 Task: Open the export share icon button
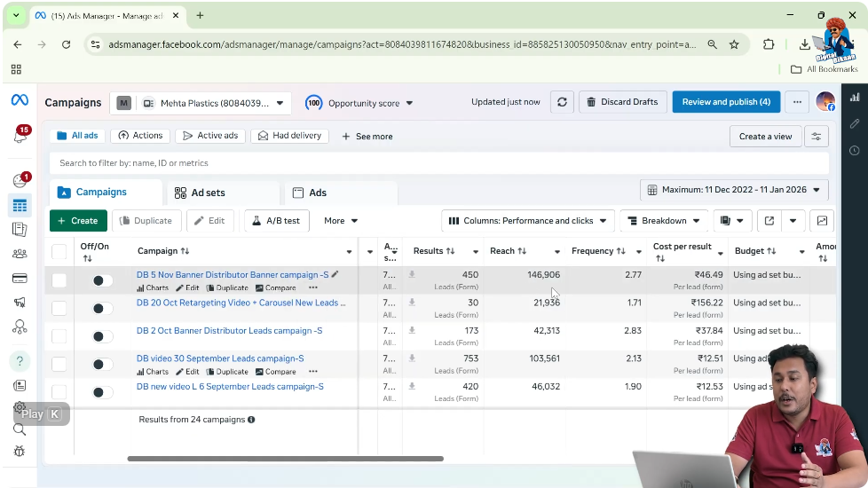point(769,221)
